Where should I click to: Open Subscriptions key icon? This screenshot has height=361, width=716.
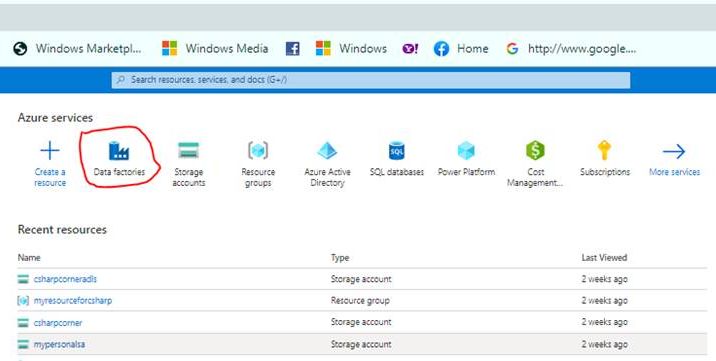604,150
